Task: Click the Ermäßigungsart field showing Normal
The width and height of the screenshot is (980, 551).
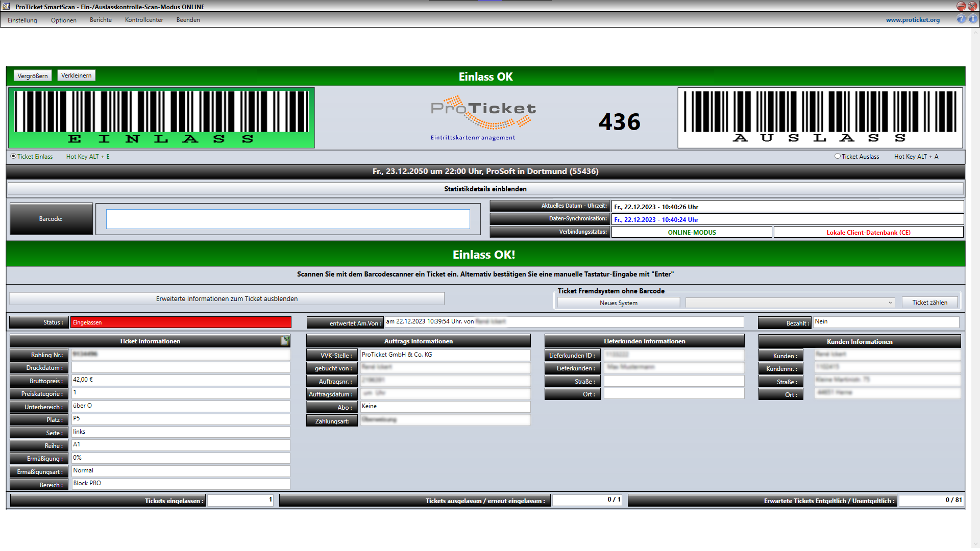Action: click(181, 471)
